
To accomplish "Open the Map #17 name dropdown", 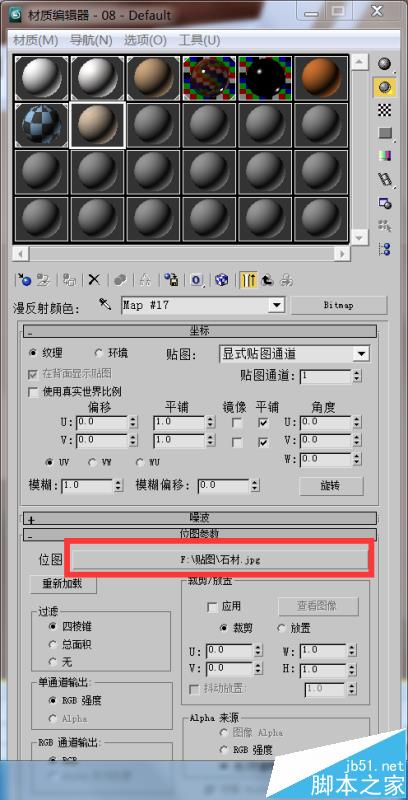I will (x=276, y=305).
